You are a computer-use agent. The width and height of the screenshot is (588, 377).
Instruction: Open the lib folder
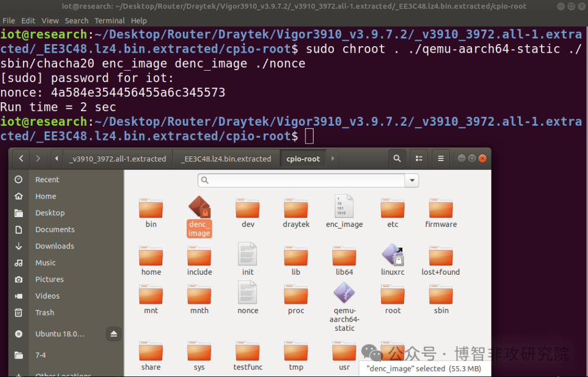[296, 256]
